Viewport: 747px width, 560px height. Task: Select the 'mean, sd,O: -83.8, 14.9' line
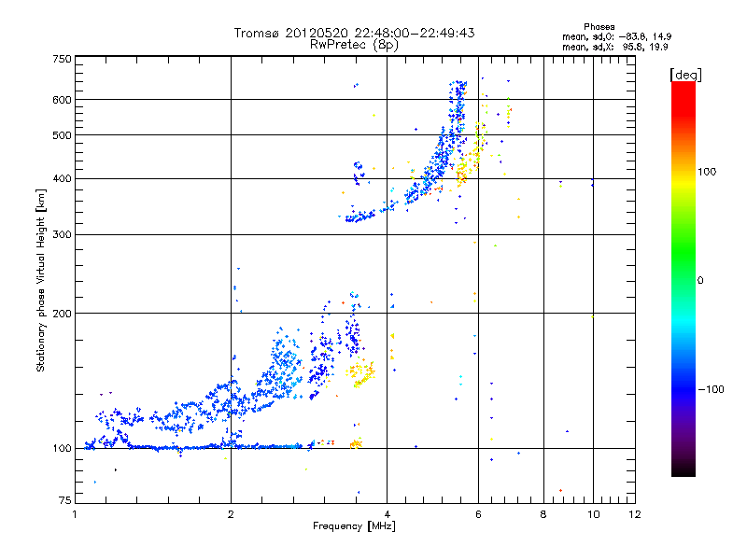point(617,36)
